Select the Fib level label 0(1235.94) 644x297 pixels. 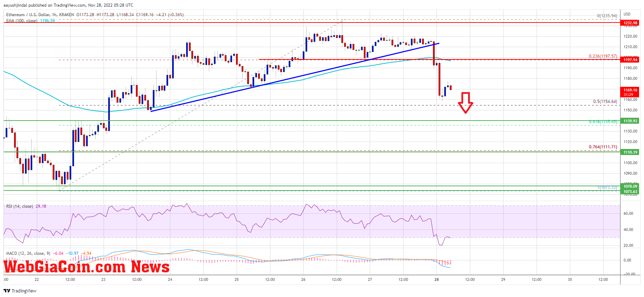[x=607, y=16]
